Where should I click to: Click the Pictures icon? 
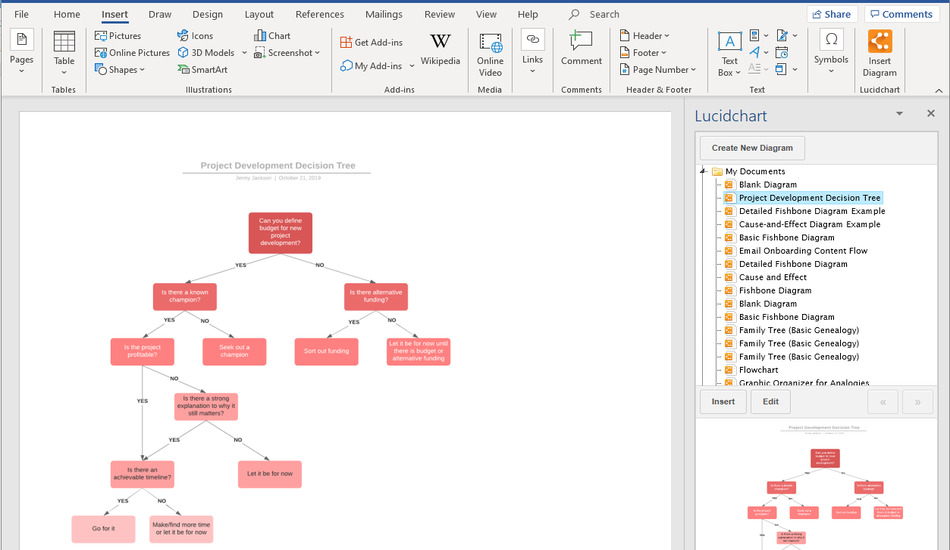tap(118, 35)
